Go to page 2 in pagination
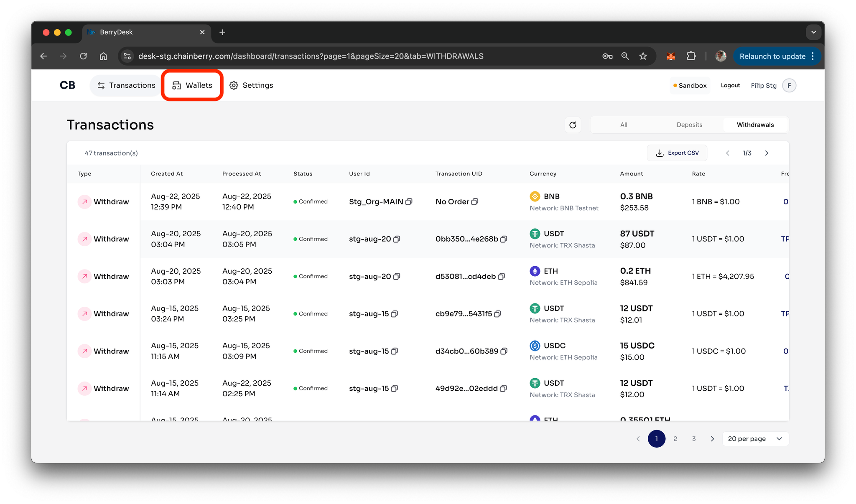 pyautogui.click(x=675, y=439)
